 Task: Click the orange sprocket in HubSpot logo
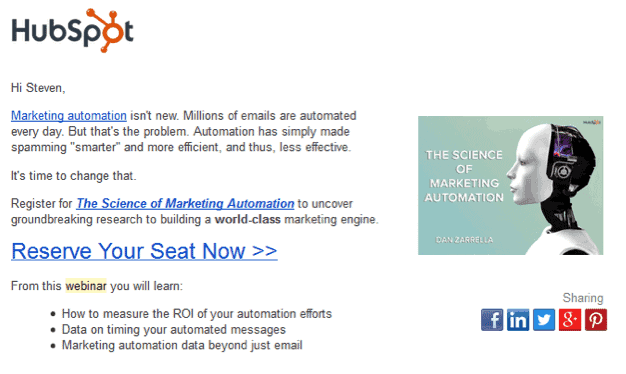click(x=108, y=30)
